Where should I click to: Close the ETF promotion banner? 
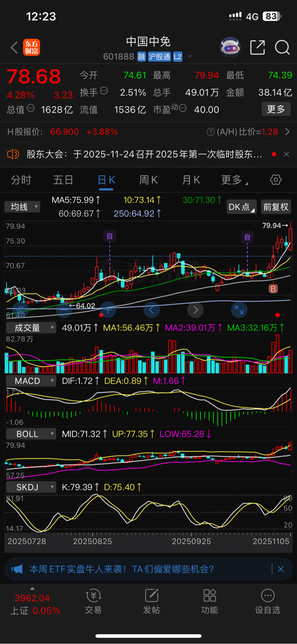click(281, 569)
